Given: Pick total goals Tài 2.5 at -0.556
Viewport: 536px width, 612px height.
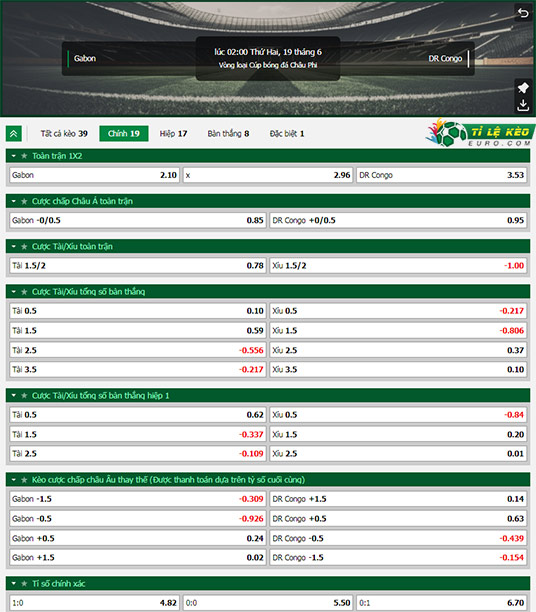Looking at the screenshot, I should pos(138,350).
